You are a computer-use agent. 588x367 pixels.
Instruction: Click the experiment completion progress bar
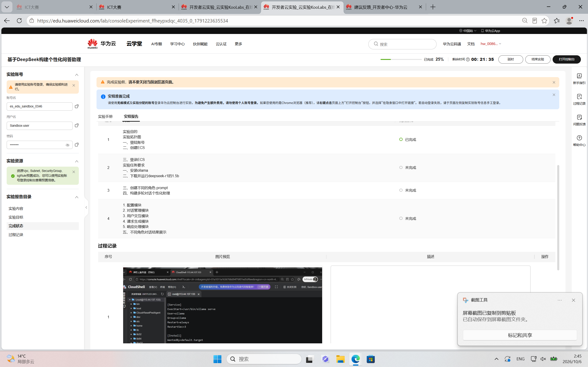pos(401,59)
